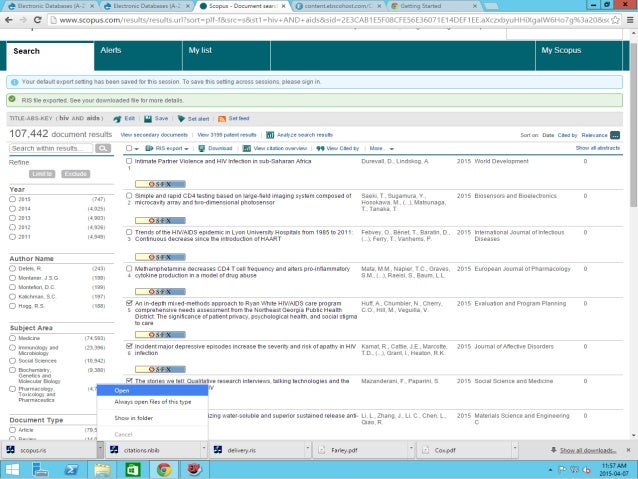The width and height of the screenshot is (638, 479).
Task: Click the View citation overview icon
Action: tap(246, 149)
